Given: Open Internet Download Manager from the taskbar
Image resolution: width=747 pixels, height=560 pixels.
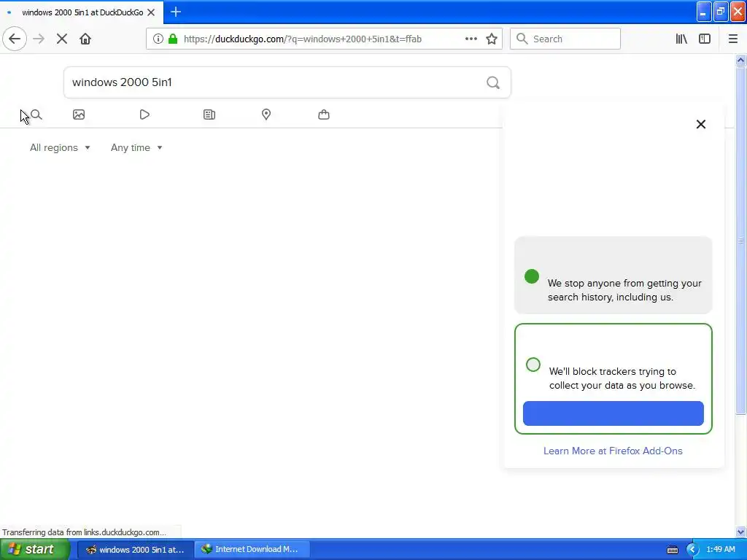Looking at the screenshot, I should pyautogui.click(x=252, y=550).
